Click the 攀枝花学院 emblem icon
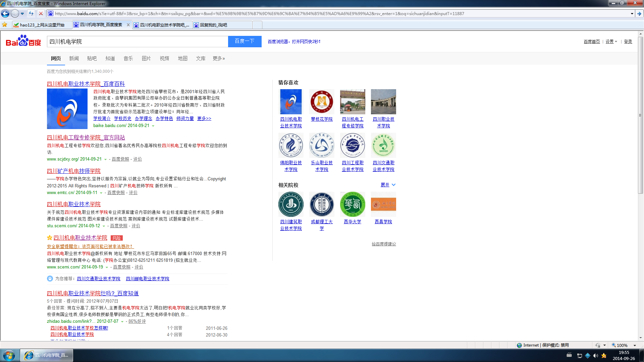 tap(322, 102)
